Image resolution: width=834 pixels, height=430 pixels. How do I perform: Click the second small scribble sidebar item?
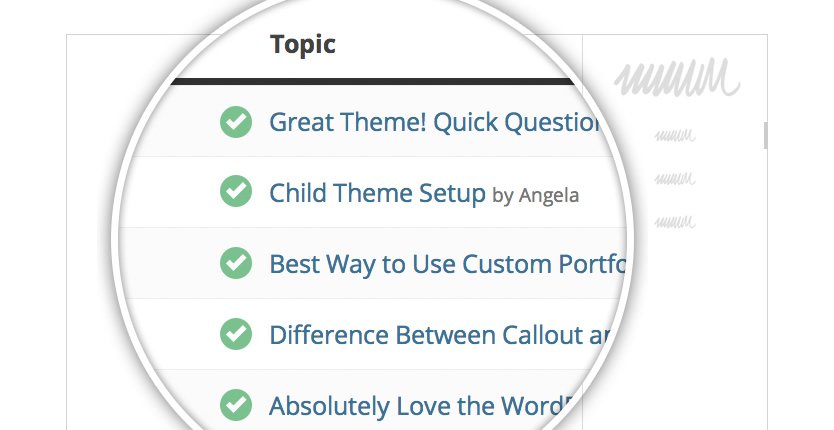(x=673, y=178)
